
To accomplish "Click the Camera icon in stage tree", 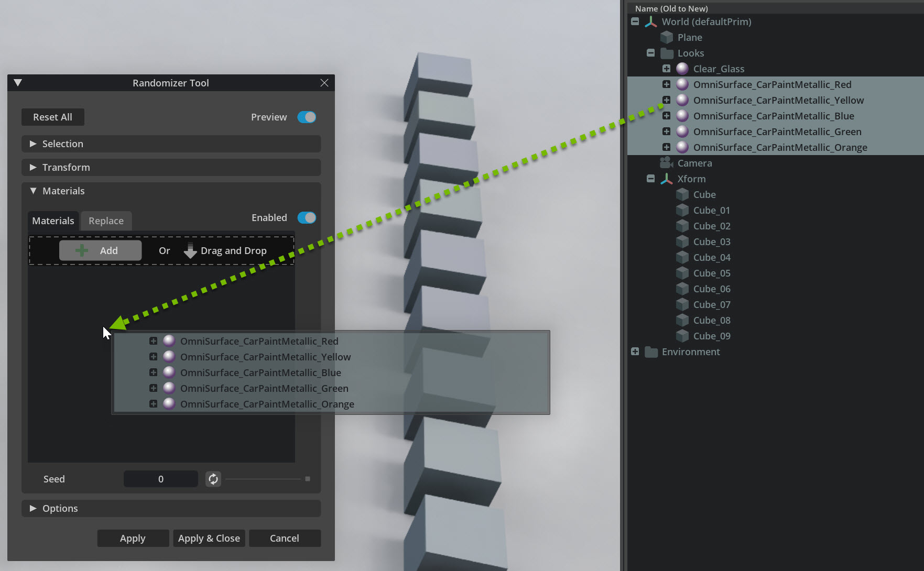I will coord(667,163).
